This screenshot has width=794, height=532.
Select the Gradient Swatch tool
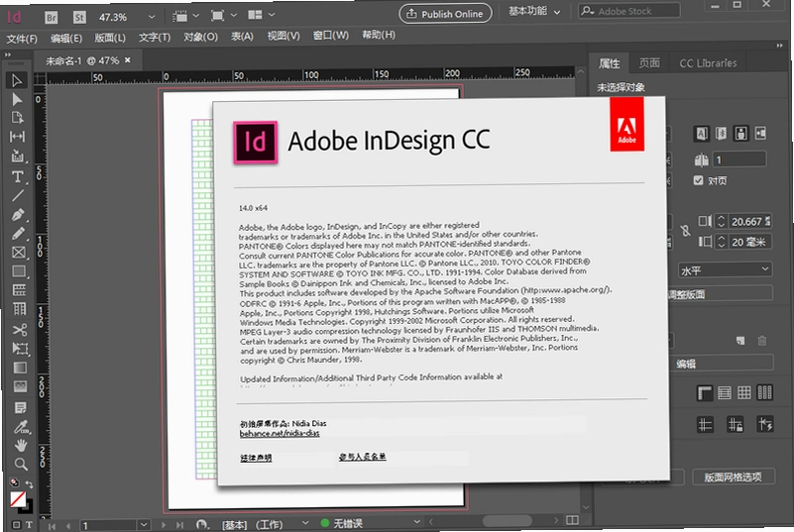(x=20, y=368)
